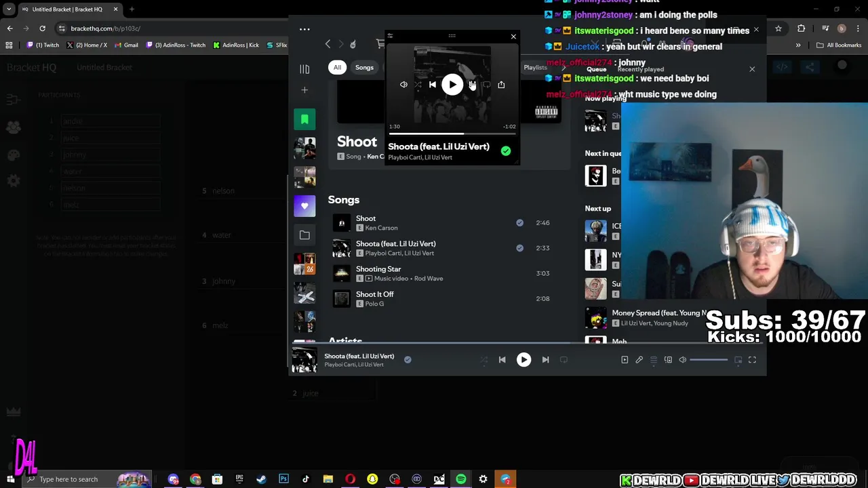The image size is (868, 488).
Task: Toggle saved checkmark for Shoot
Action: pyautogui.click(x=519, y=222)
